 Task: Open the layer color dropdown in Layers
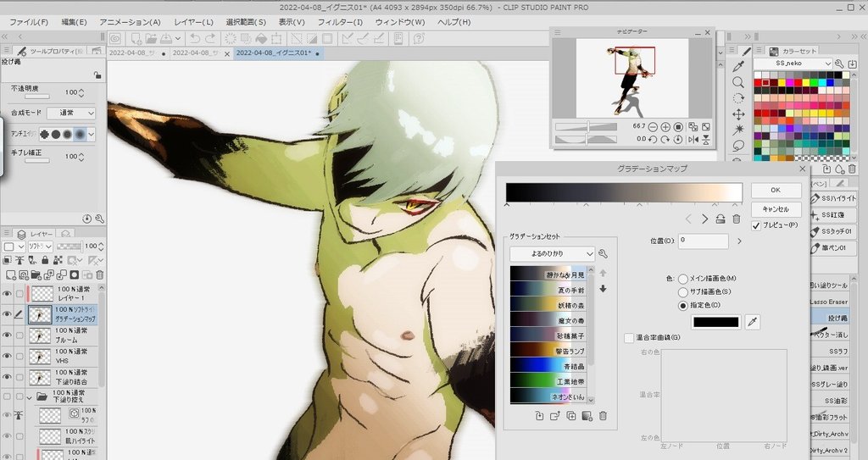(14, 247)
